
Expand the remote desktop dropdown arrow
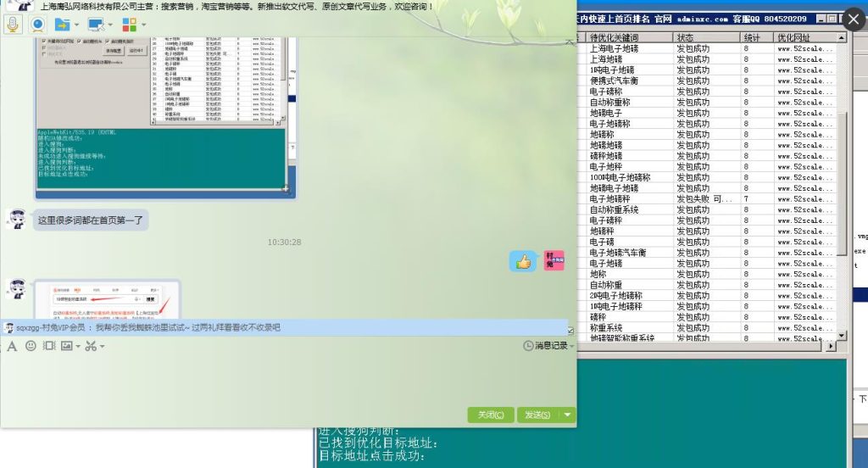click(x=110, y=25)
